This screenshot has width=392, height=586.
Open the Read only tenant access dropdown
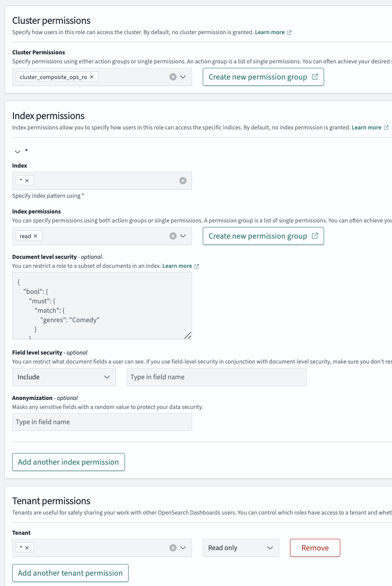click(x=241, y=548)
